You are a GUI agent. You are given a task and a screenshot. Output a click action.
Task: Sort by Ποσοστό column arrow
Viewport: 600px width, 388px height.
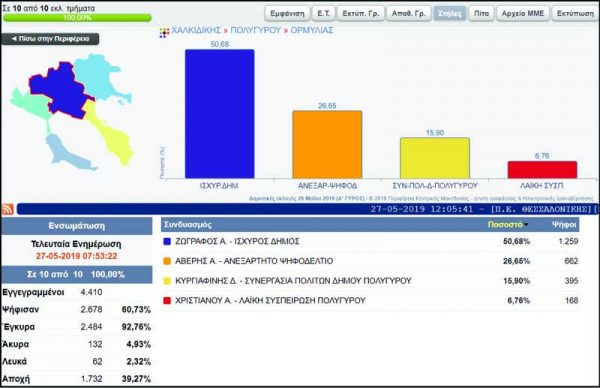point(527,225)
